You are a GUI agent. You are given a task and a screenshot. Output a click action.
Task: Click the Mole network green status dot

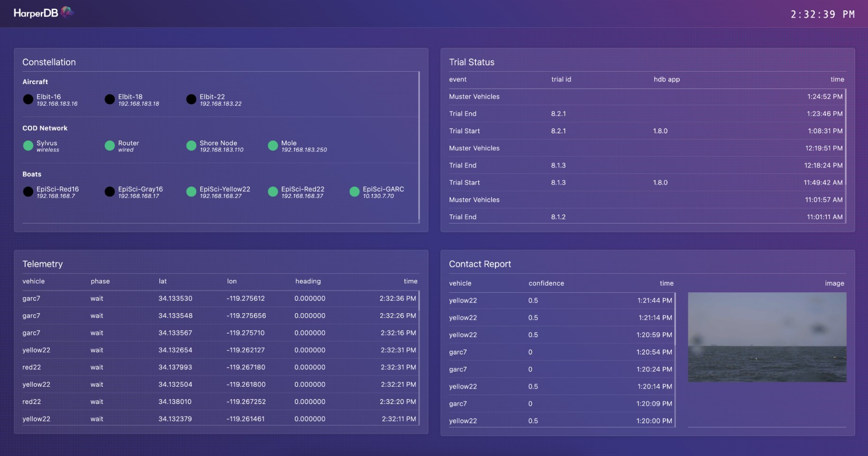point(273,146)
